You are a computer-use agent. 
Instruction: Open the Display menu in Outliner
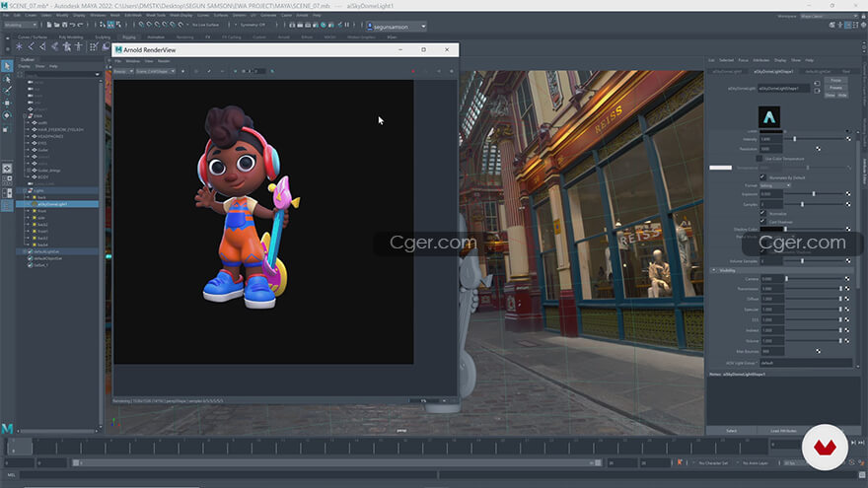point(25,66)
